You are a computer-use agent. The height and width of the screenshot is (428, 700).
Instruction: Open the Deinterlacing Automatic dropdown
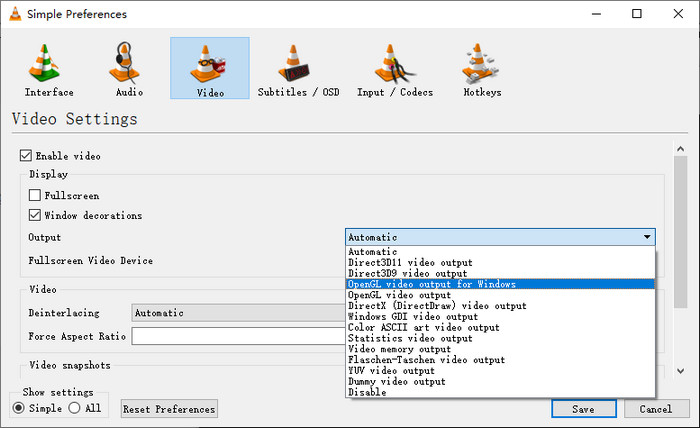click(238, 313)
